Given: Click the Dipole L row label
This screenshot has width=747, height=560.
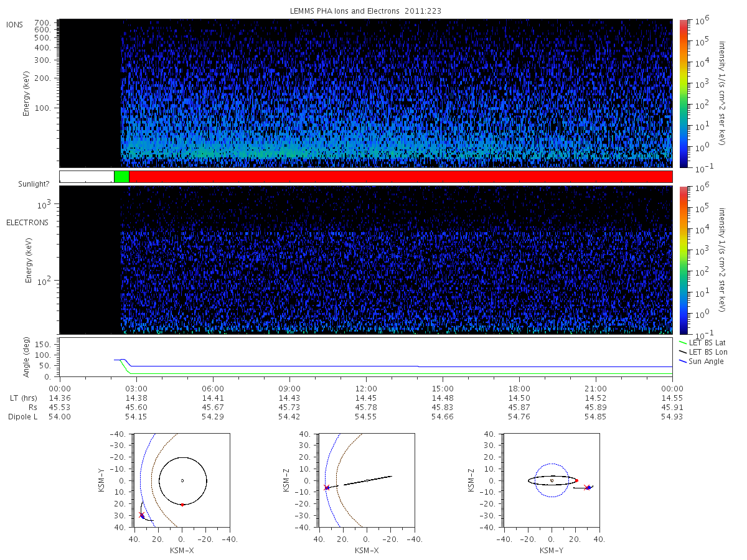Looking at the screenshot, I should 22,417.
